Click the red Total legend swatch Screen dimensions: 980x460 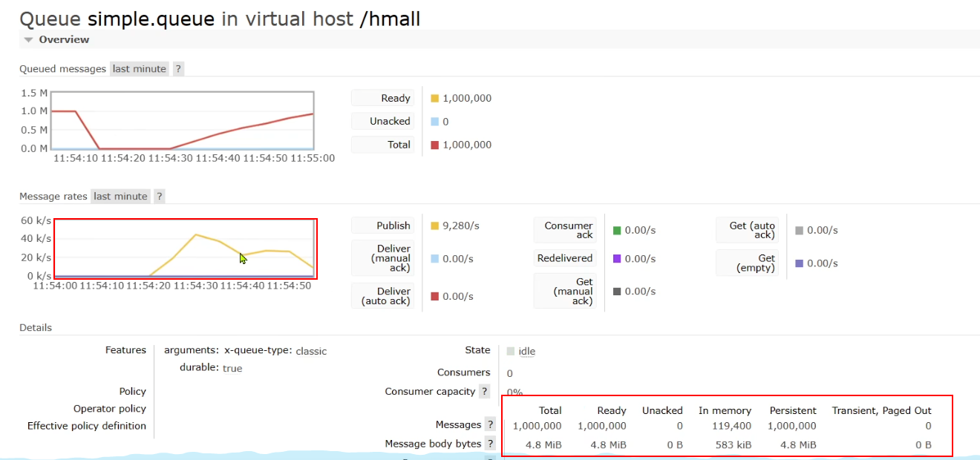pyautogui.click(x=435, y=145)
